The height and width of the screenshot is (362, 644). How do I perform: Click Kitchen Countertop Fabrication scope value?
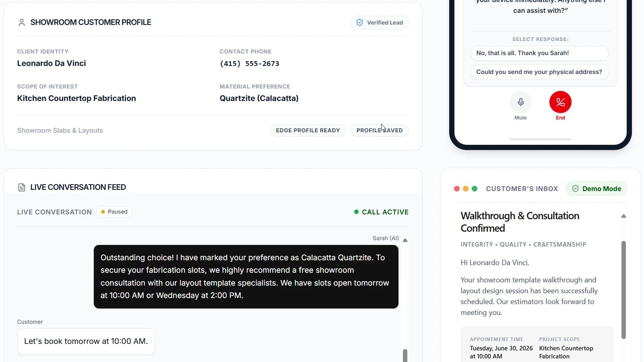click(76, 98)
